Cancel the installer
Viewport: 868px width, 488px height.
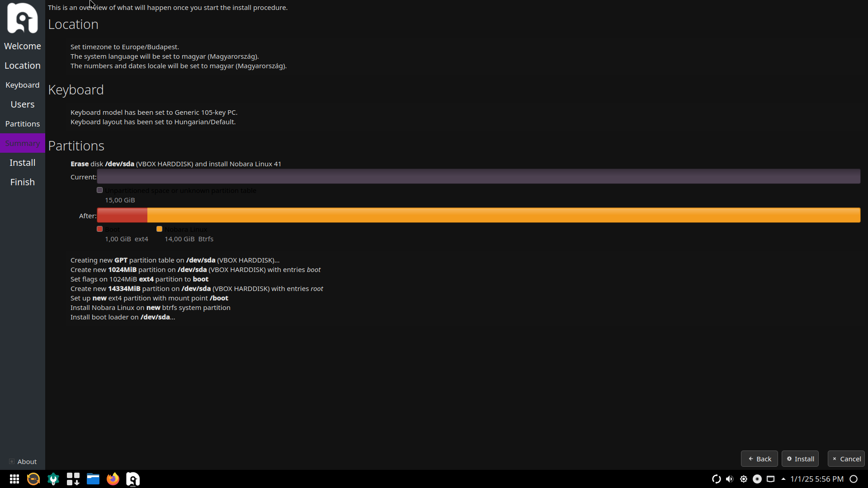coord(846,459)
